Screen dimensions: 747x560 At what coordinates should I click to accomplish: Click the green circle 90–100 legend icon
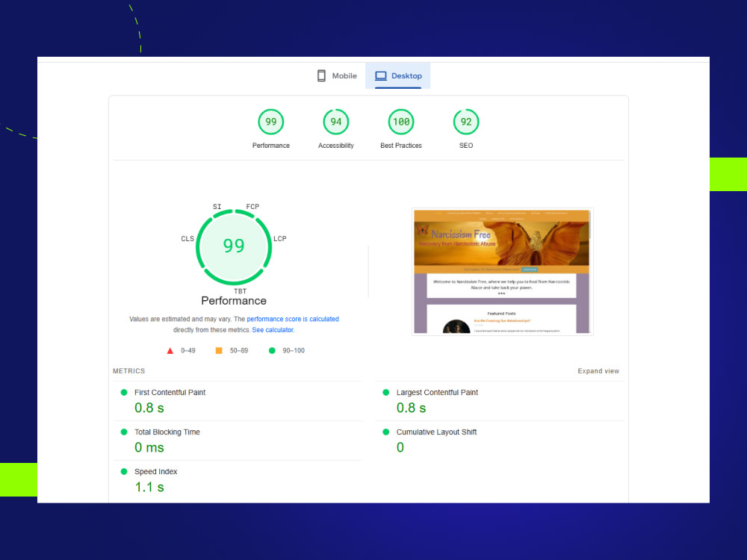pos(272,350)
